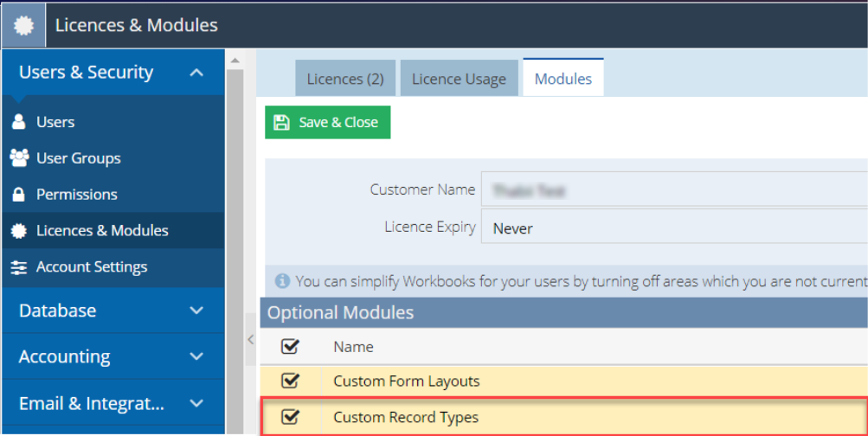Click the Name column header

tap(353, 347)
